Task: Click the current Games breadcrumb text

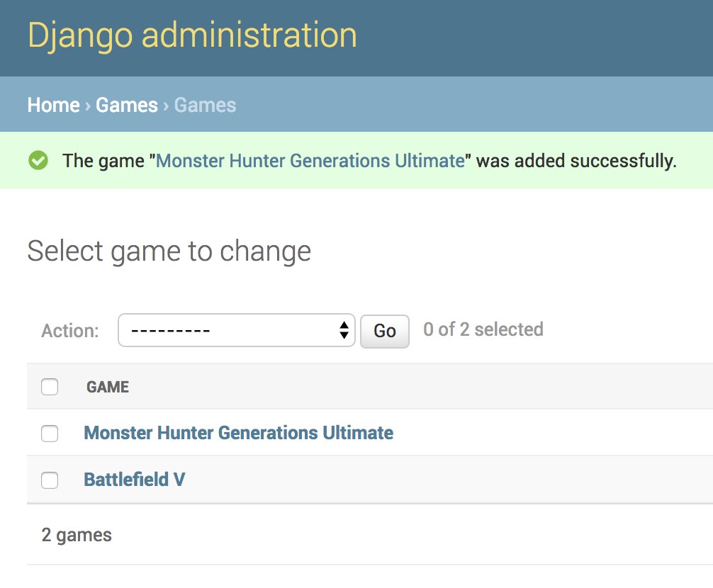Action: [x=205, y=105]
